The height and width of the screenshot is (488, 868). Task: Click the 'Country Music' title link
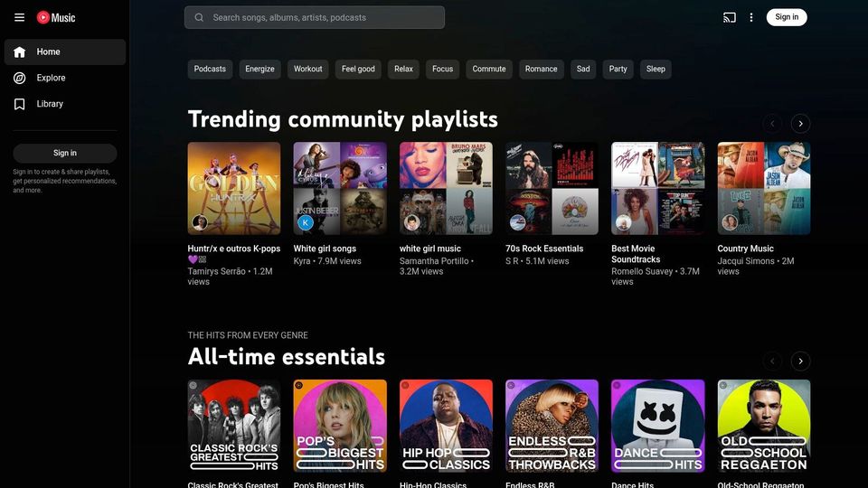tap(746, 249)
